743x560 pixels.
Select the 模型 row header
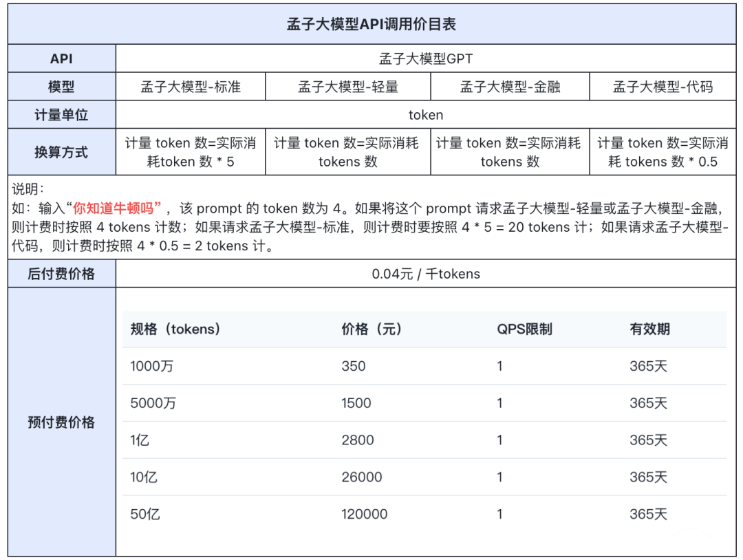point(62,86)
